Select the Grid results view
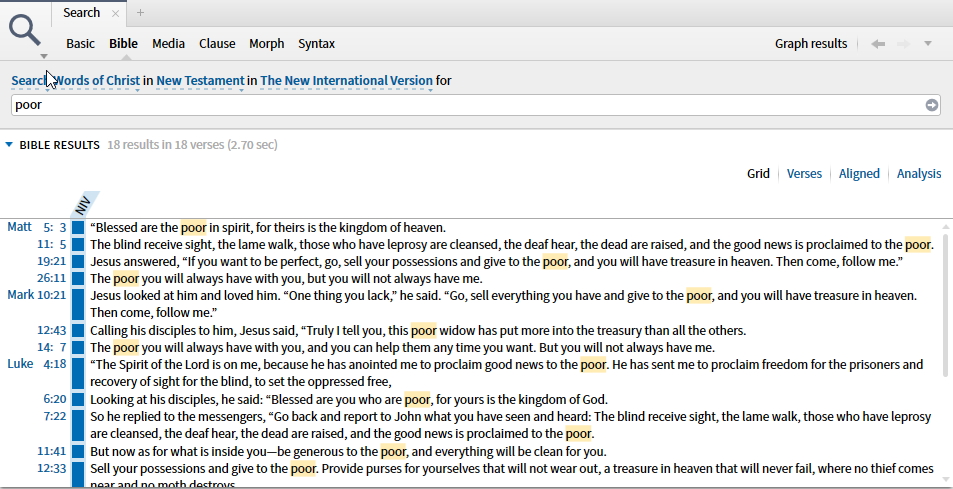The height and width of the screenshot is (489, 953). coord(759,174)
